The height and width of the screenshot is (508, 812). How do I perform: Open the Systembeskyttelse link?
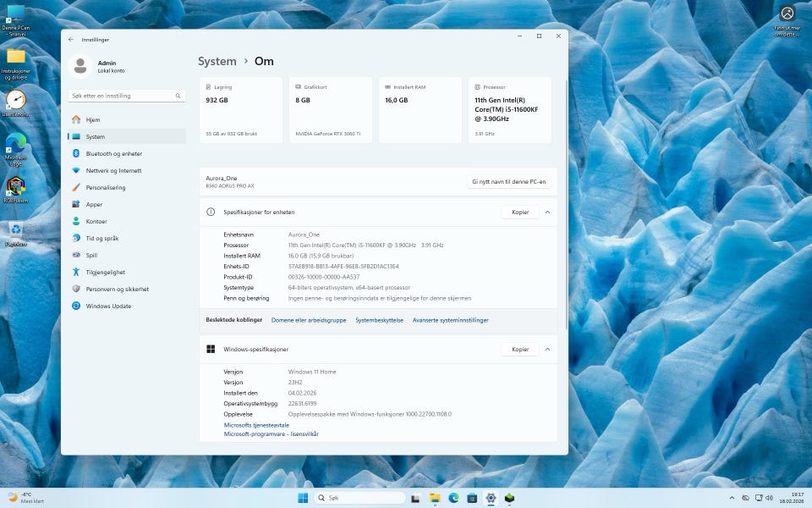pyautogui.click(x=379, y=320)
